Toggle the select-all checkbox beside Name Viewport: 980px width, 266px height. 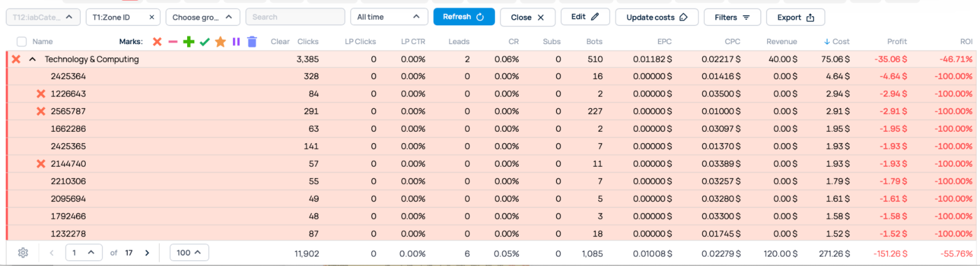click(x=22, y=42)
